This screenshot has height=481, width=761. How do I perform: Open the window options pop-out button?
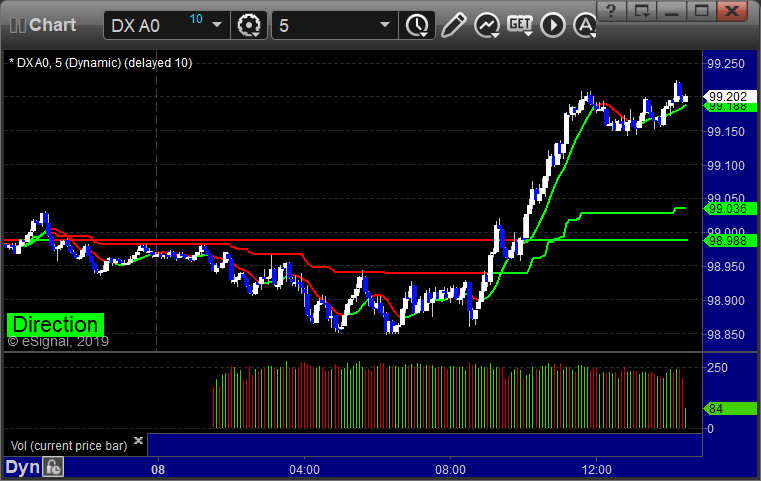(x=641, y=11)
